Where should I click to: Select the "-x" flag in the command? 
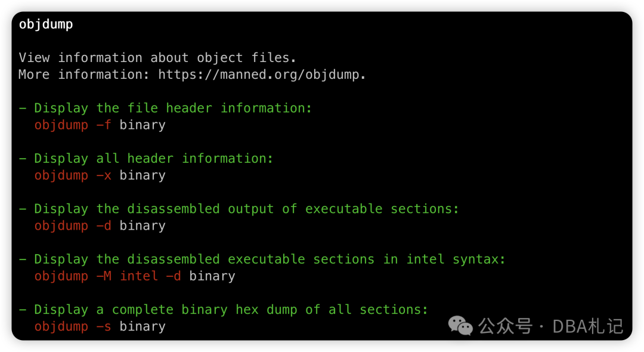tap(104, 175)
